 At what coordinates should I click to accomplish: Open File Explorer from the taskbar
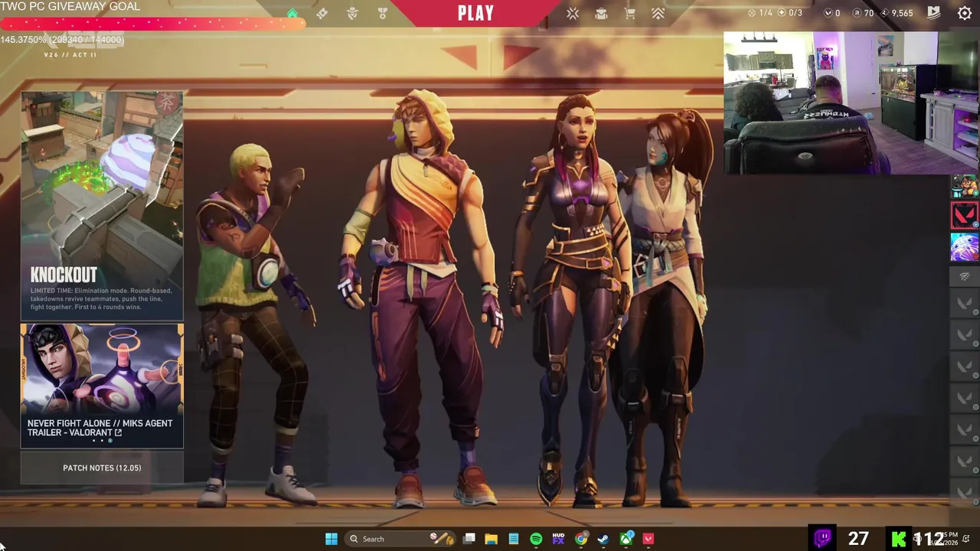[x=491, y=539]
